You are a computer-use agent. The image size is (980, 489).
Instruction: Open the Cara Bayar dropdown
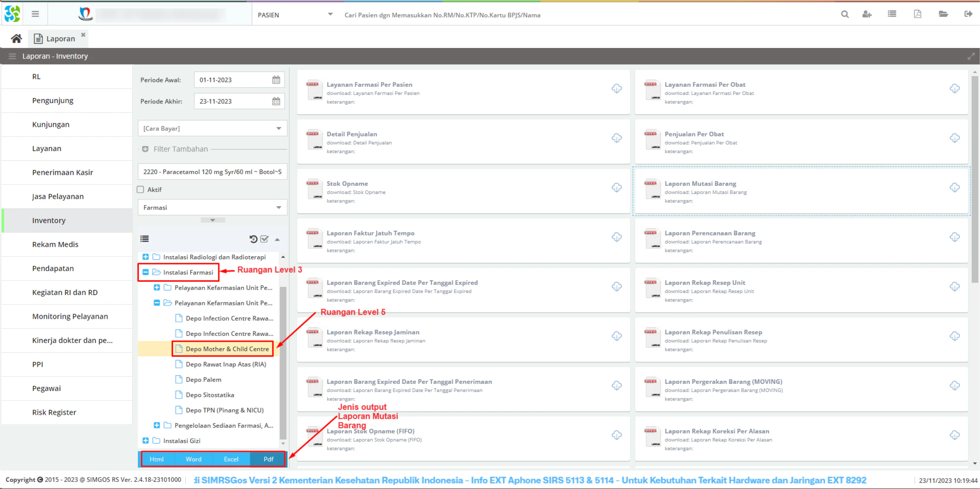tap(212, 129)
